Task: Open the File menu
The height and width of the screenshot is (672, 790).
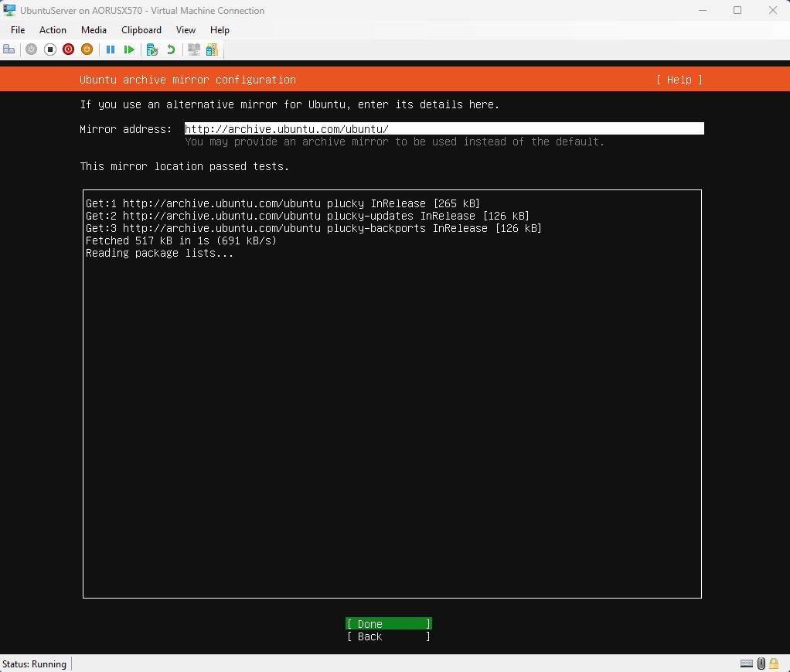Action: click(x=18, y=29)
